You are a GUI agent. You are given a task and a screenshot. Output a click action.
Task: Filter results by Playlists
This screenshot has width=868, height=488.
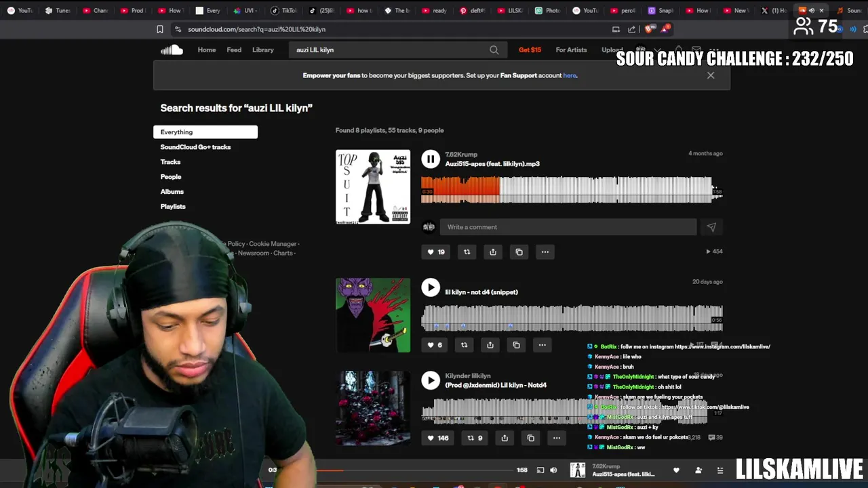click(x=173, y=207)
